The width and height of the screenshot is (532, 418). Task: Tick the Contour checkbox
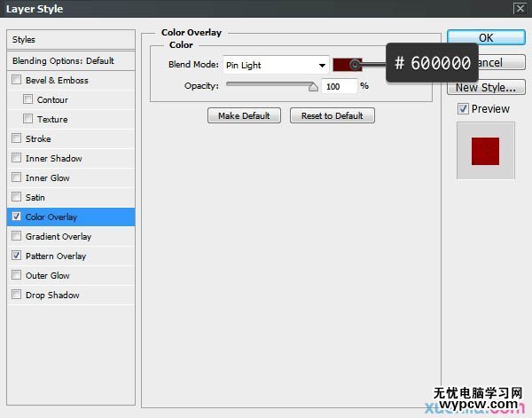point(27,99)
